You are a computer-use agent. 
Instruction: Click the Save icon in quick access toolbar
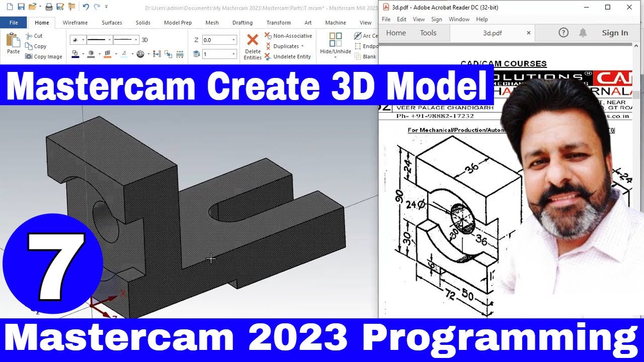pos(21,7)
